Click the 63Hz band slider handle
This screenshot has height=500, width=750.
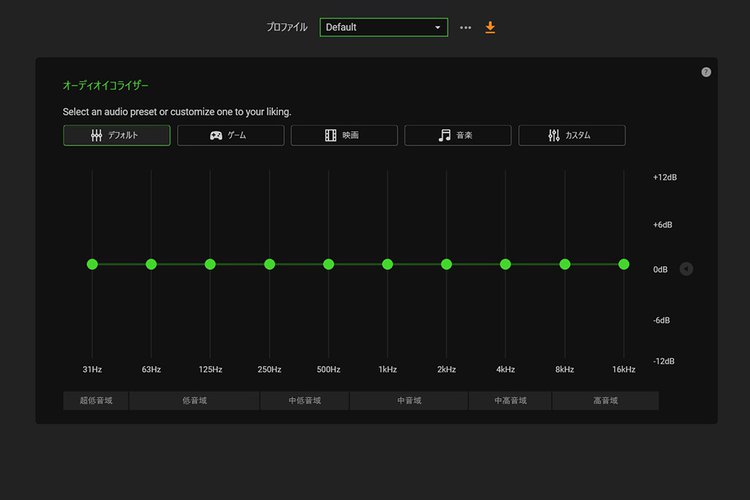point(151,264)
